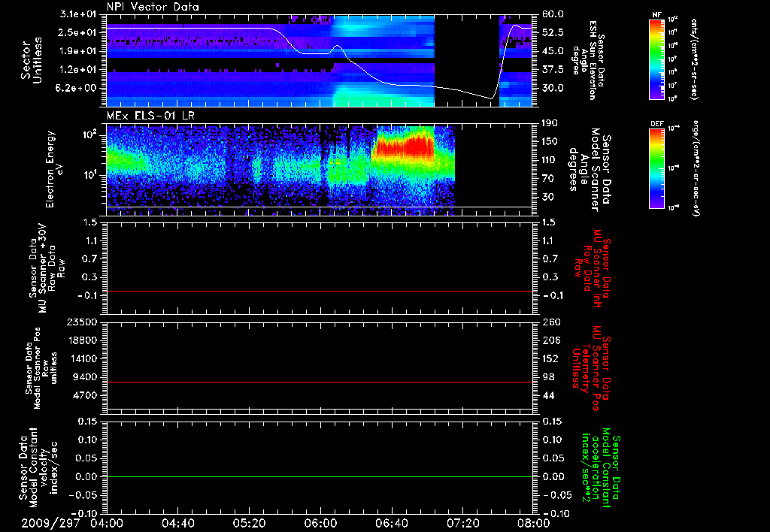Click the green line in velocity panel

click(x=319, y=476)
